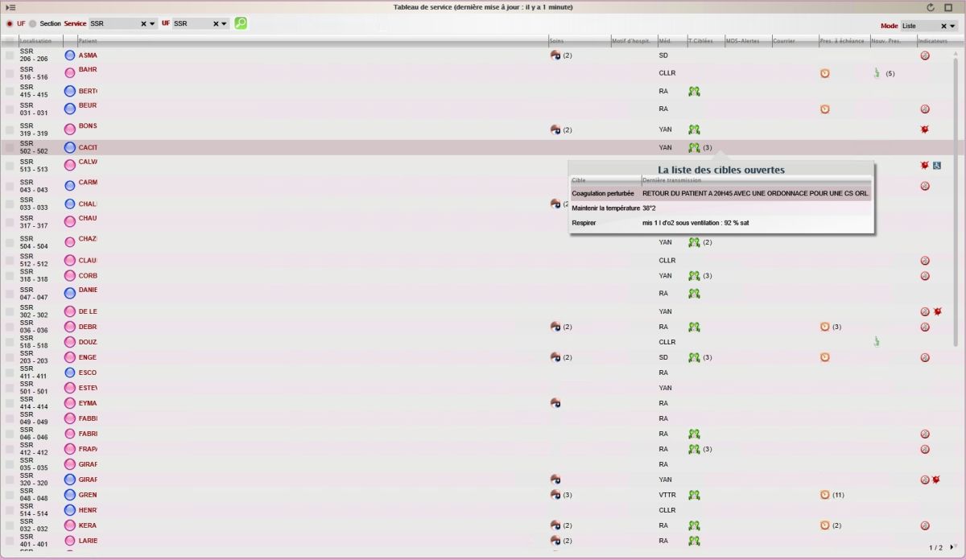This screenshot has height=560, width=966.
Task: Click the Indicateurs column header
Action: (934, 40)
